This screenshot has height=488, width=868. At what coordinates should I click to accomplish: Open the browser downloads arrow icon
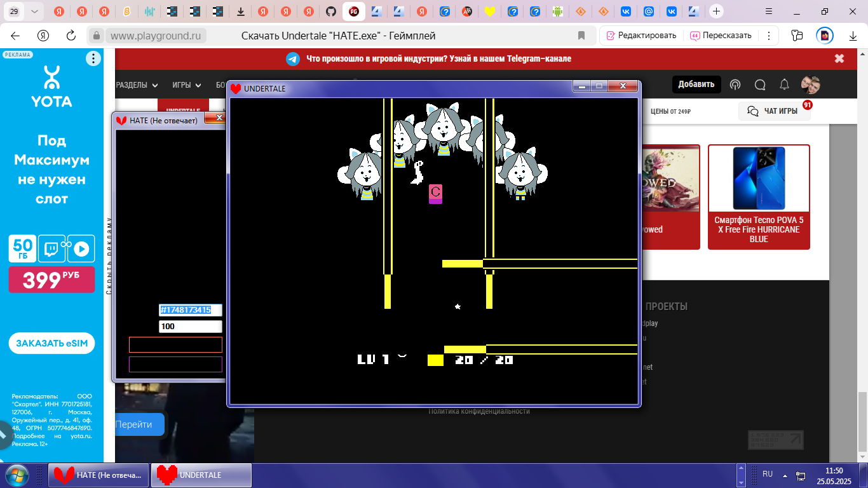click(853, 36)
